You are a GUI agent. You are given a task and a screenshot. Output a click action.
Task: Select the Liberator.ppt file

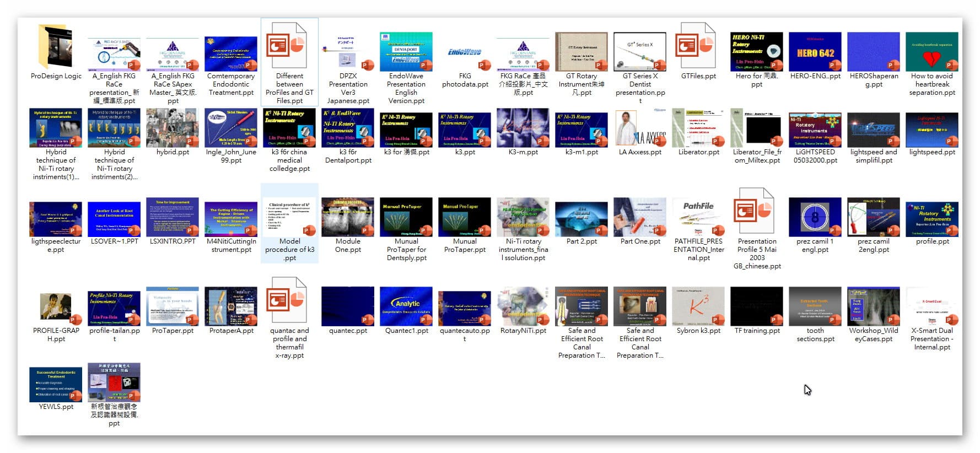(698, 128)
